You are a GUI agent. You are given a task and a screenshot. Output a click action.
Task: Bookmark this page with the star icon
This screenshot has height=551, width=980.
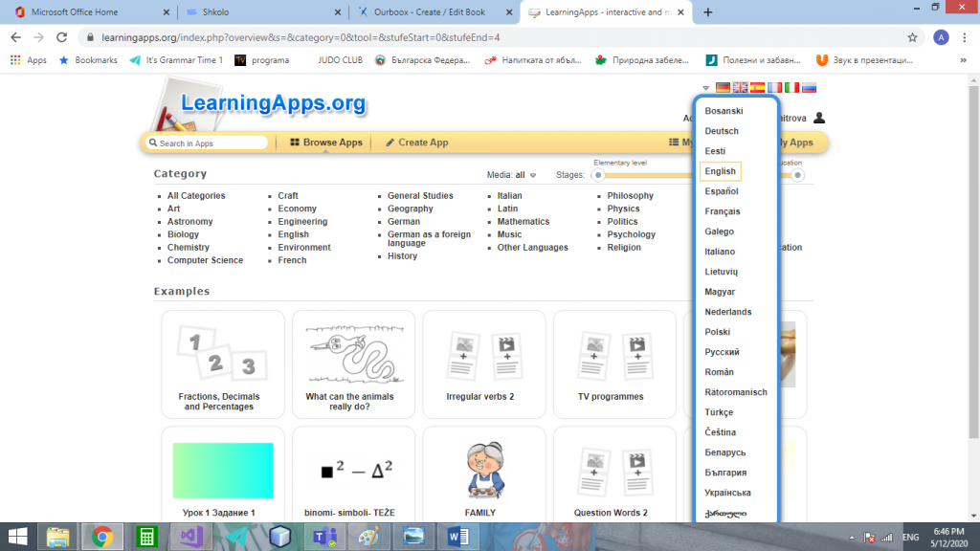coord(912,37)
